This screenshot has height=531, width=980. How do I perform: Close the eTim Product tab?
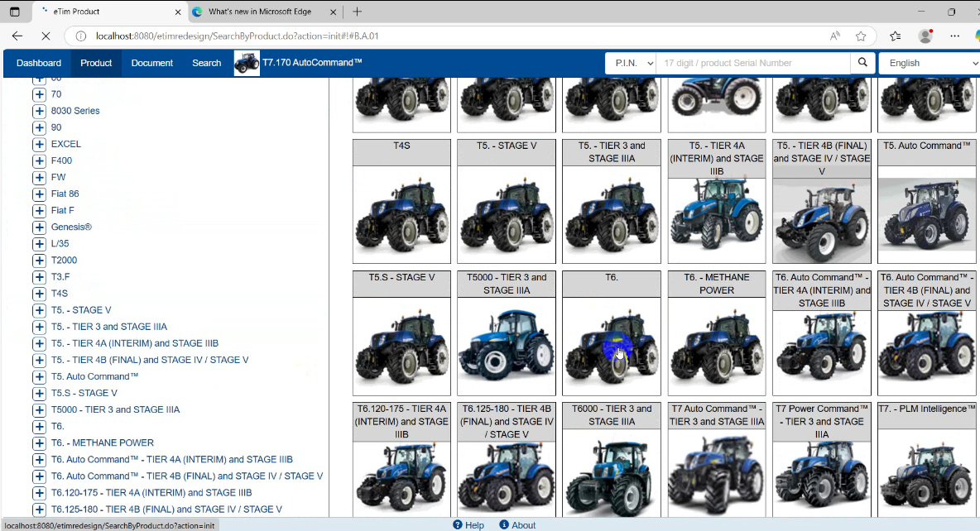click(x=177, y=12)
